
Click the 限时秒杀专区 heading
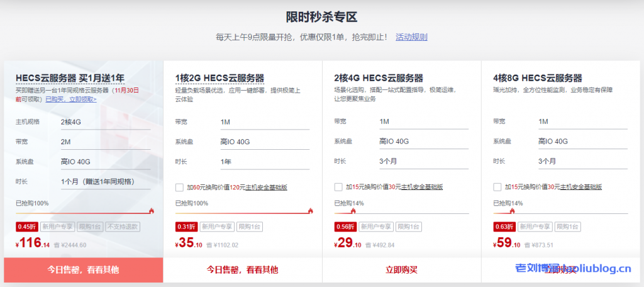pyautogui.click(x=321, y=17)
